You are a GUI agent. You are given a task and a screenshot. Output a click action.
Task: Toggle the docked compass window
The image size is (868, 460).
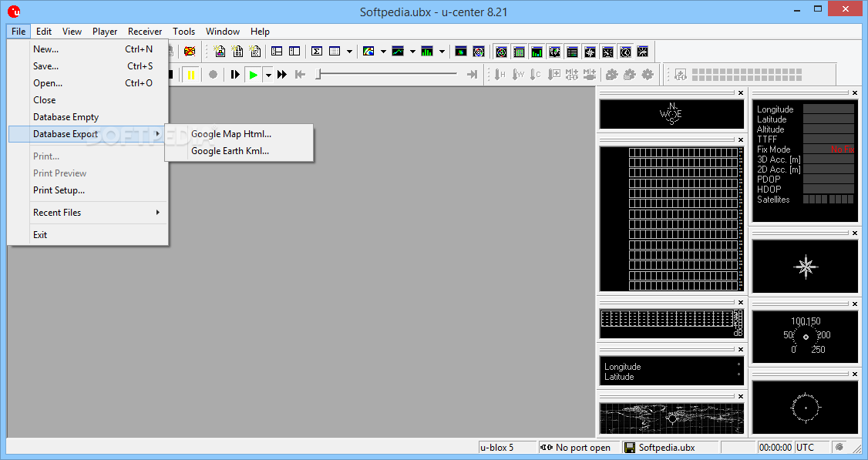[590, 52]
